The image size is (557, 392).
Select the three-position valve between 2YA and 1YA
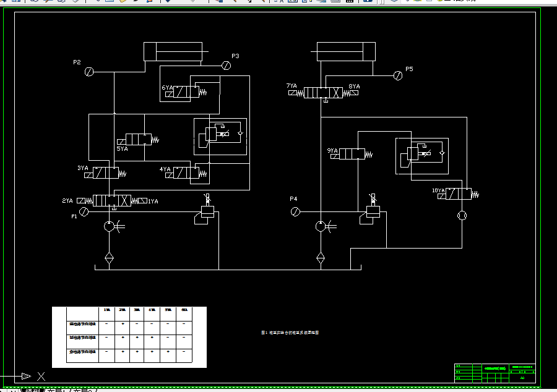pos(112,201)
